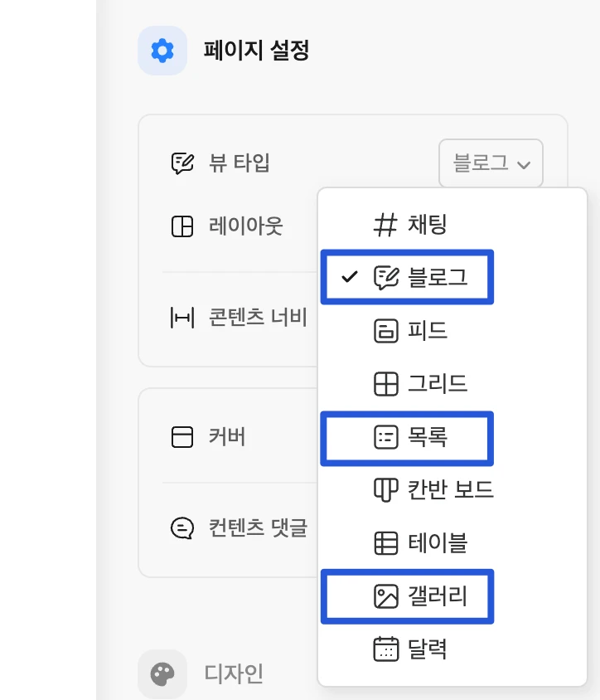Collapse the 블로그 view type dropdown
Screen dimensions: 600x700
(x=491, y=163)
